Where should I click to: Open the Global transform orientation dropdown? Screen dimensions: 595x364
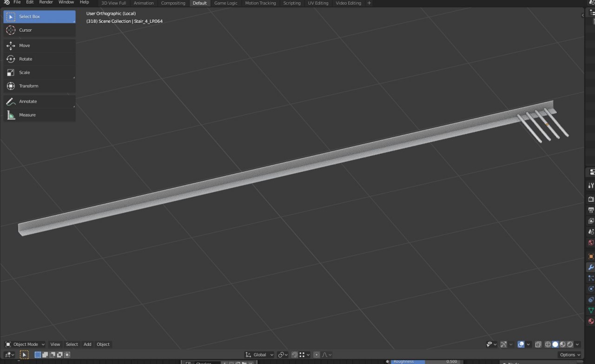coord(259,355)
